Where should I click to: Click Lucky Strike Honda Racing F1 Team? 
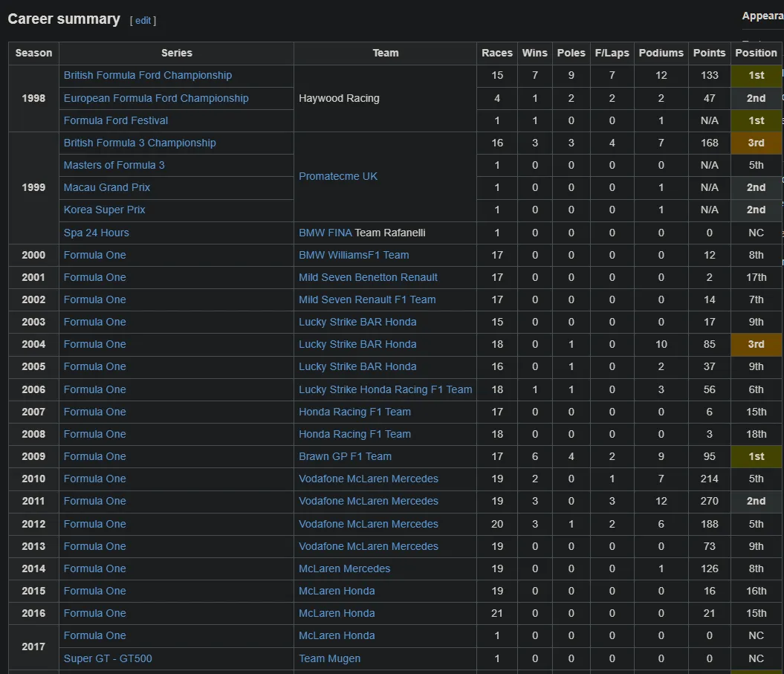coord(385,389)
